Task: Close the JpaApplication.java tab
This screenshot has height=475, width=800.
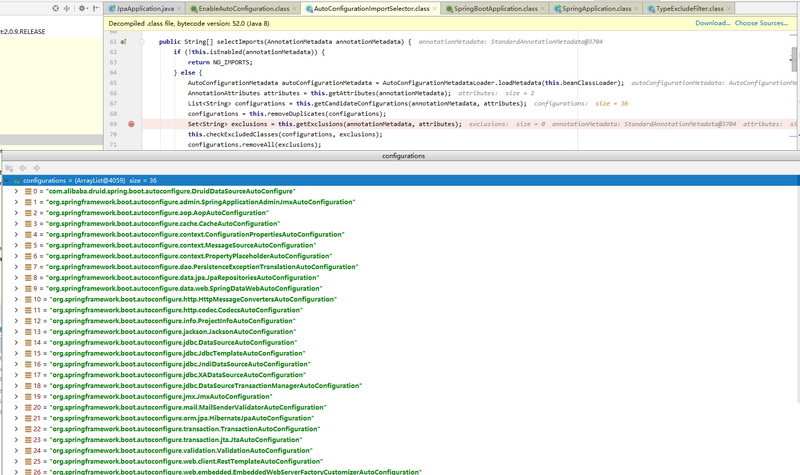Action: coord(179,9)
